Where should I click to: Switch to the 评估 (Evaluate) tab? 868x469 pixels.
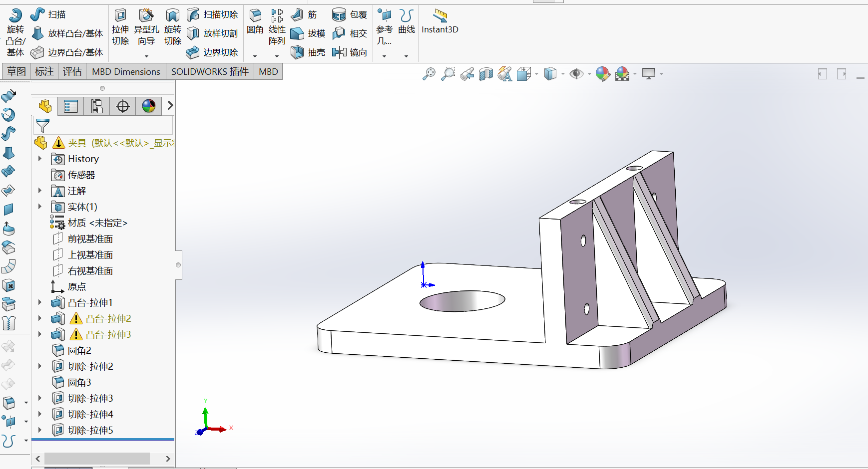click(x=72, y=72)
